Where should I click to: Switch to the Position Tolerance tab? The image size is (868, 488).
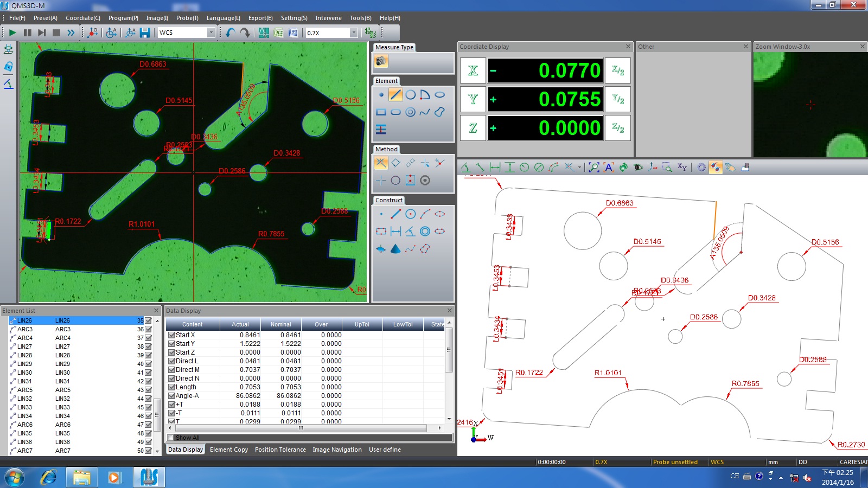coord(280,450)
